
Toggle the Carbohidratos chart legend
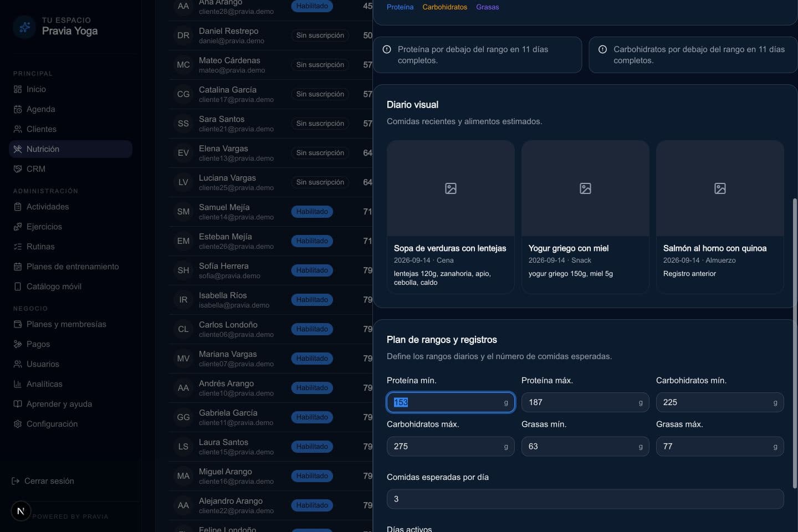[x=444, y=7]
